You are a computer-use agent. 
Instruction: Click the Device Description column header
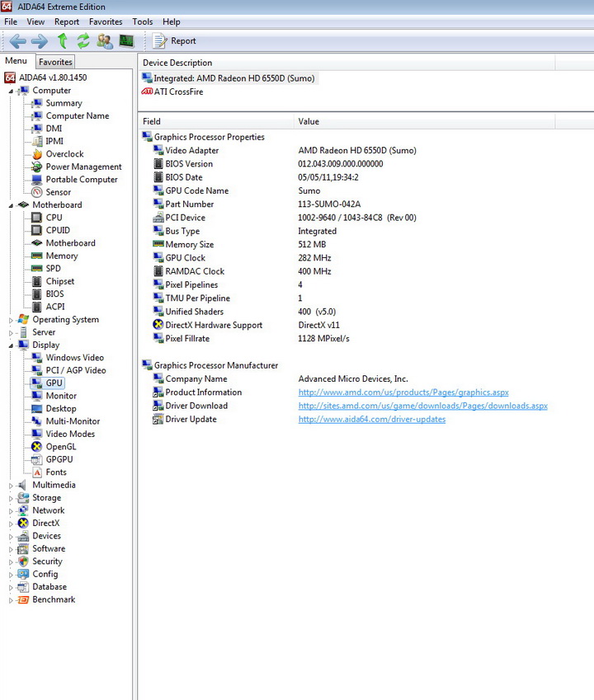(346, 63)
